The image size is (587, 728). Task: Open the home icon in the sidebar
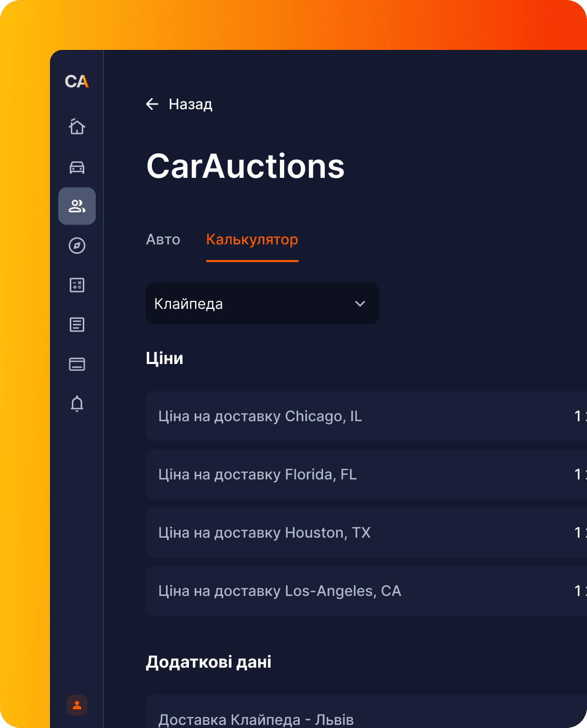click(x=77, y=126)
